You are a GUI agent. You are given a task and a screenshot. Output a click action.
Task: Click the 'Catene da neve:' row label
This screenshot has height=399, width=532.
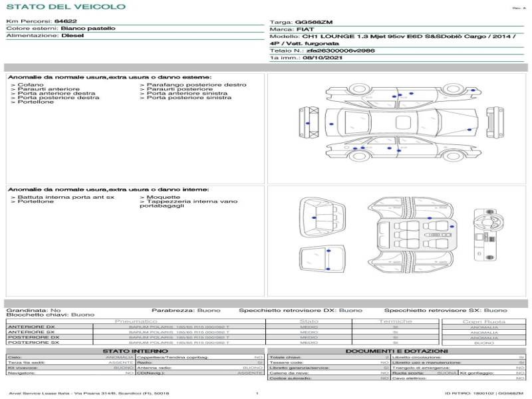click(289, 373)
